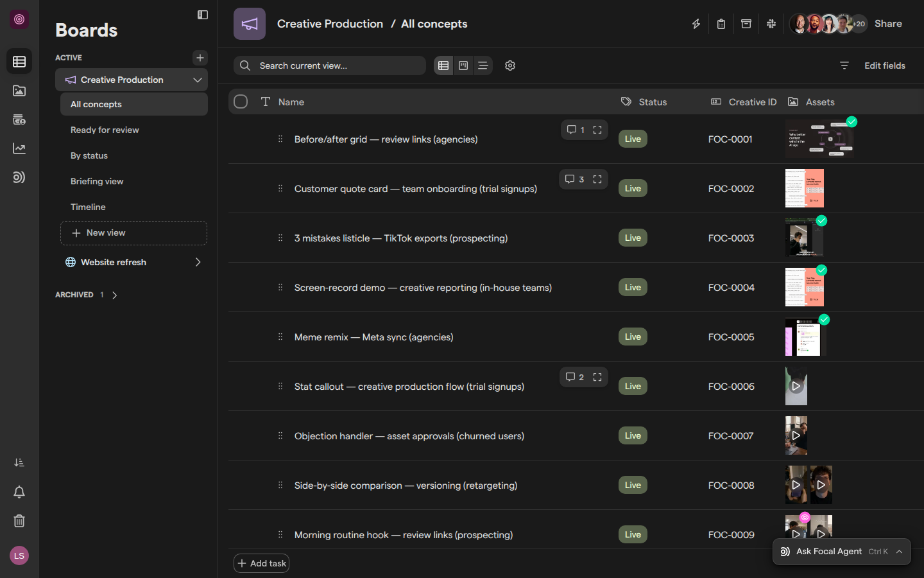Switch to list view layout
Screen dimensions: 924x578
(x=483, y=66)
